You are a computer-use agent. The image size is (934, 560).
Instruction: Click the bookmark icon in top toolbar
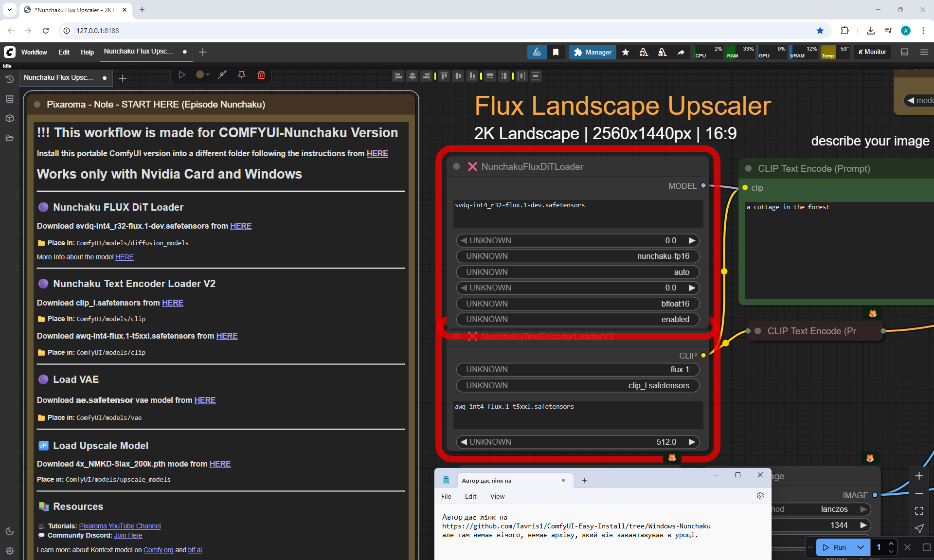556,52
